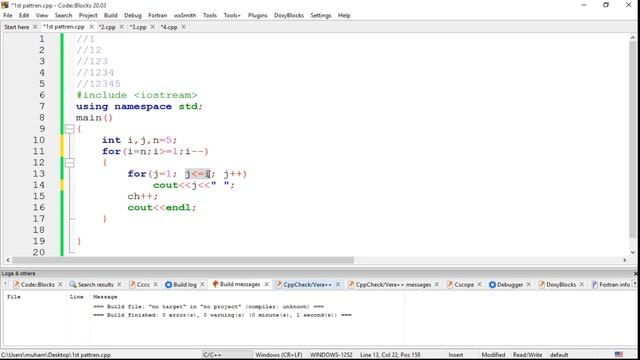This screenshot has height=360, width=640.
Task: Close the DoxyBlocks log tab
Action: coord(582,284)
